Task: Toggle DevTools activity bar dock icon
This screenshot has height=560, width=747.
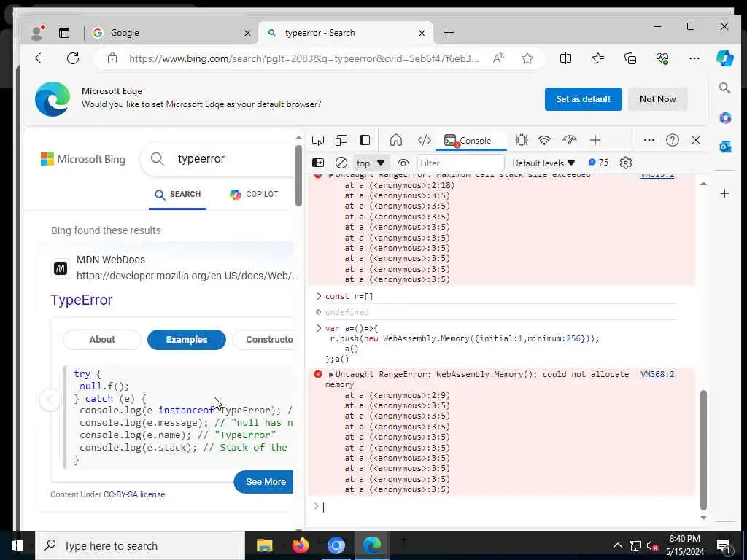Action: (365, 141)
